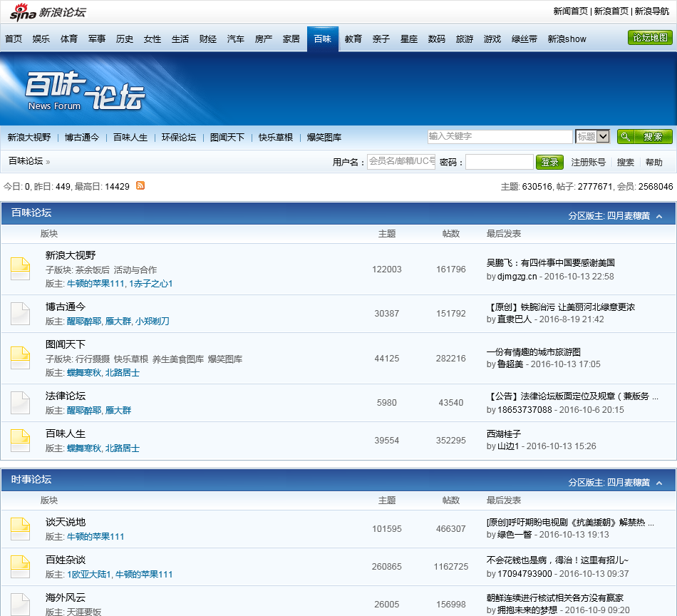Open 爆笑图库 in the sub-navigation bar
The width and height of the screenshot is (677, 616).
[x=324, y=138]
